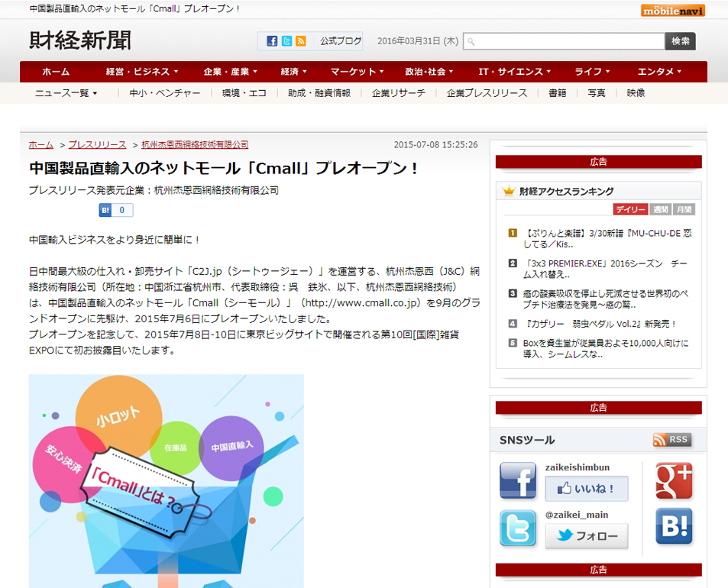Screen dimensions: 728x588
Task: Open ranking item 4 カザリー 弱虫ペダル article
Action: pos(599,324)
